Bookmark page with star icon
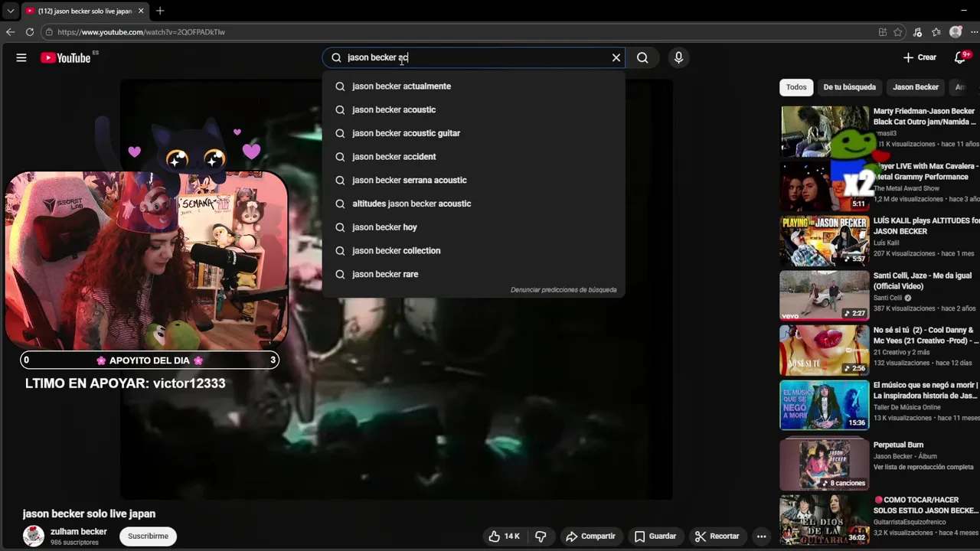 click(898, 32)
